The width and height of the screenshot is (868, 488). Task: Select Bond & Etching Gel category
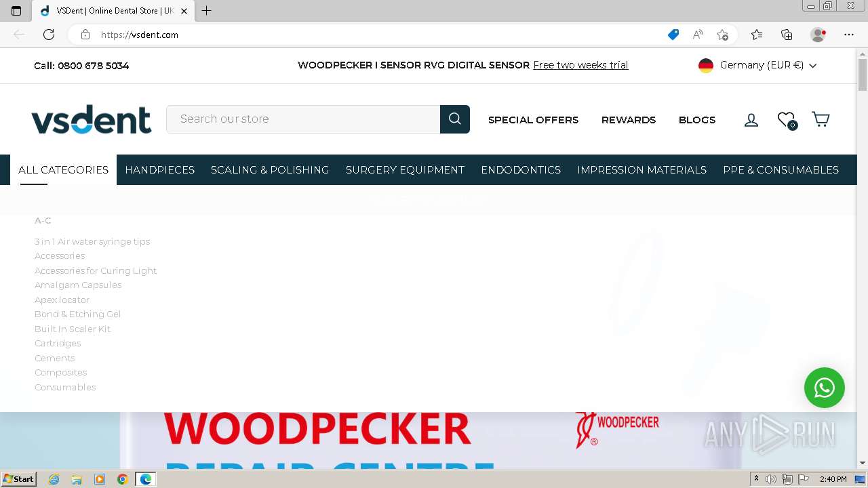tap(77, 314)
